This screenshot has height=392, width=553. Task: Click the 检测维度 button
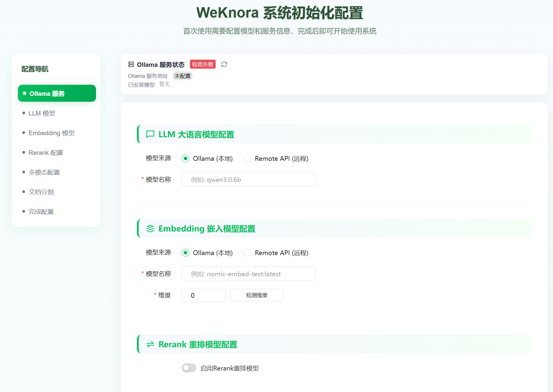pyautogui.click(x=257, y=295)
